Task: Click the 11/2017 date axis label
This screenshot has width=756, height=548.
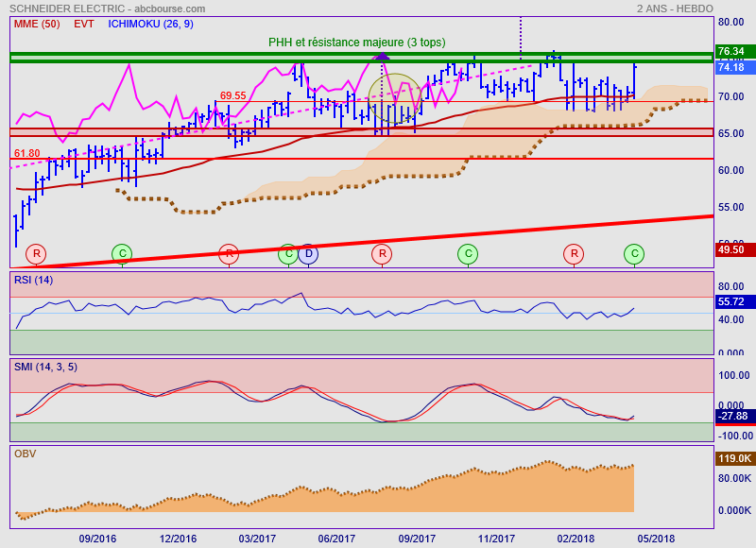Action: 496,539
